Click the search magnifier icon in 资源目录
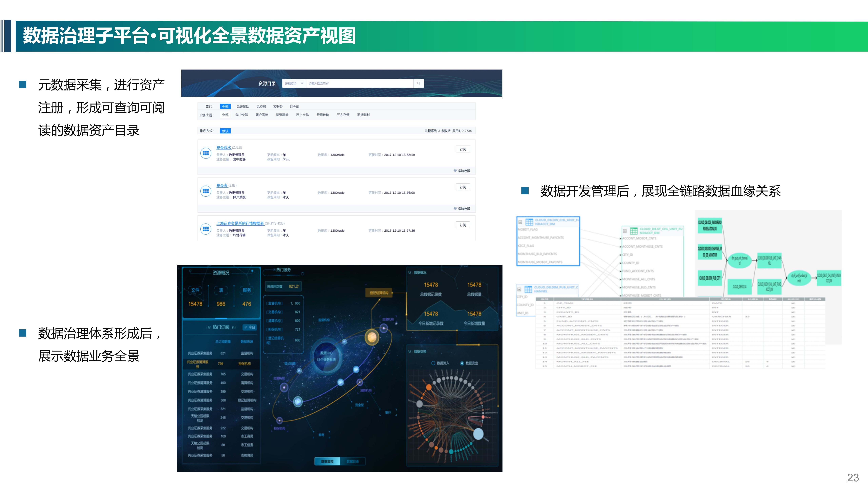 (419, 83)
